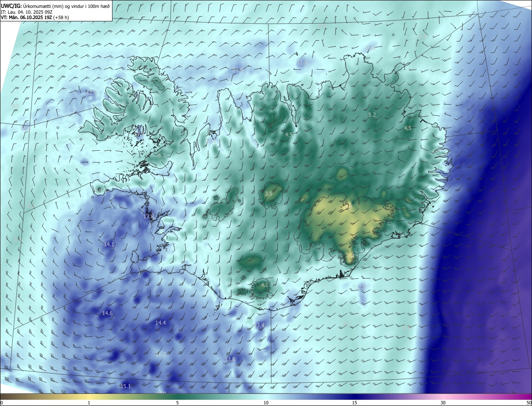This screenshot has width=532, height=406.
Task: Click the 4.5 label above the 3.5 label
Action: coord(288,135)
